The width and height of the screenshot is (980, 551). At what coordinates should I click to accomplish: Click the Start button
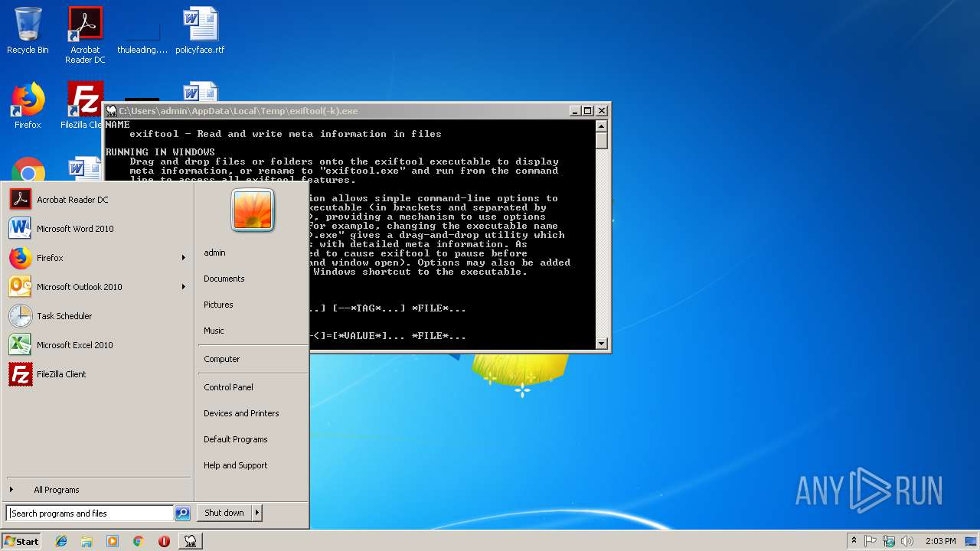coord(21,541)
